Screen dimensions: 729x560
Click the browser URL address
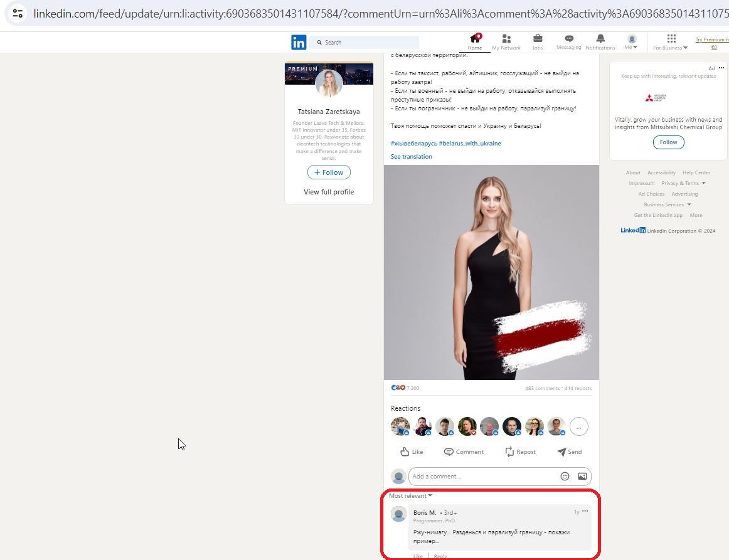coord(380,13)
